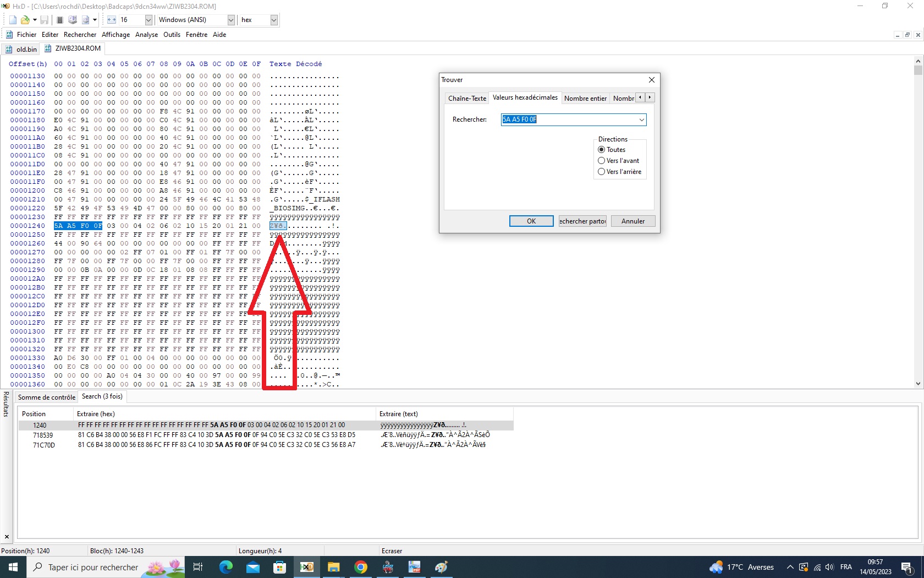Viewport: 924px width, 578px height.
Task: Expand the Rechercher search history dropdown
Action: [641, 119]
